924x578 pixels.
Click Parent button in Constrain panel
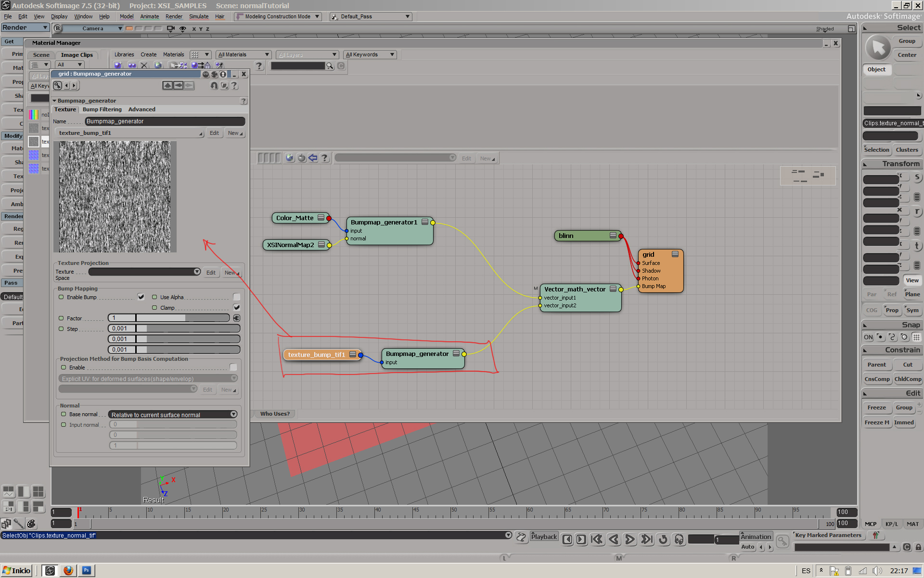876,365
